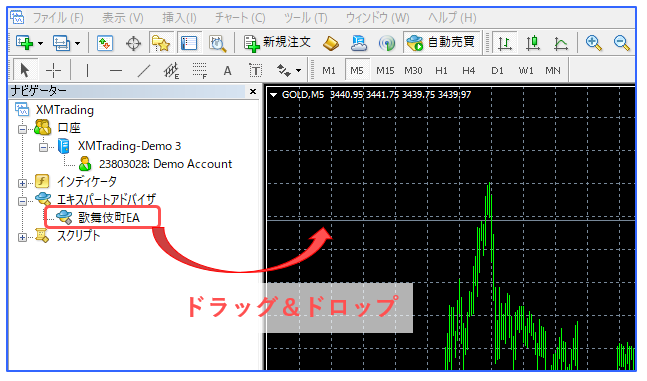Open the Fibonacci retracement tool
The width and height of the screenshot is (647, 381).
tap(199, 71)
